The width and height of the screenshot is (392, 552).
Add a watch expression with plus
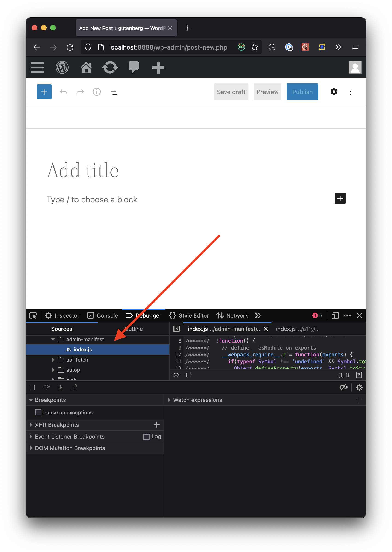click(x=359, y=400)
